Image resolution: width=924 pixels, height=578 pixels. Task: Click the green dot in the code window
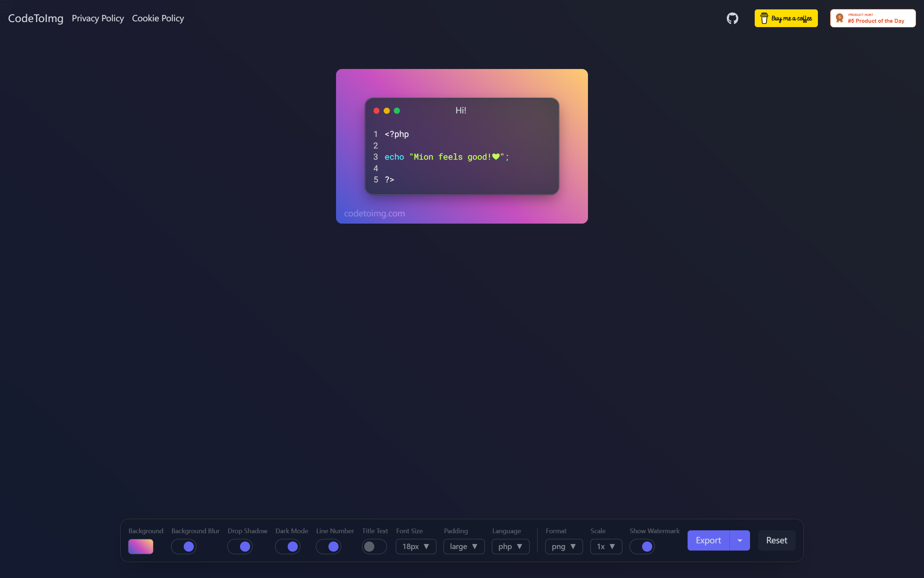(x=397, y=111)
